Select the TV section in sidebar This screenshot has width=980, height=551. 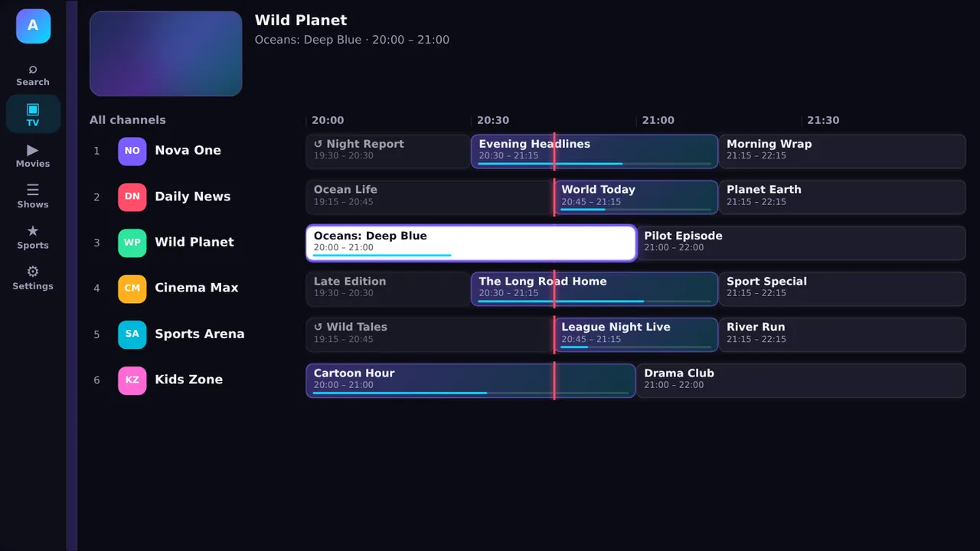(33, 114)
